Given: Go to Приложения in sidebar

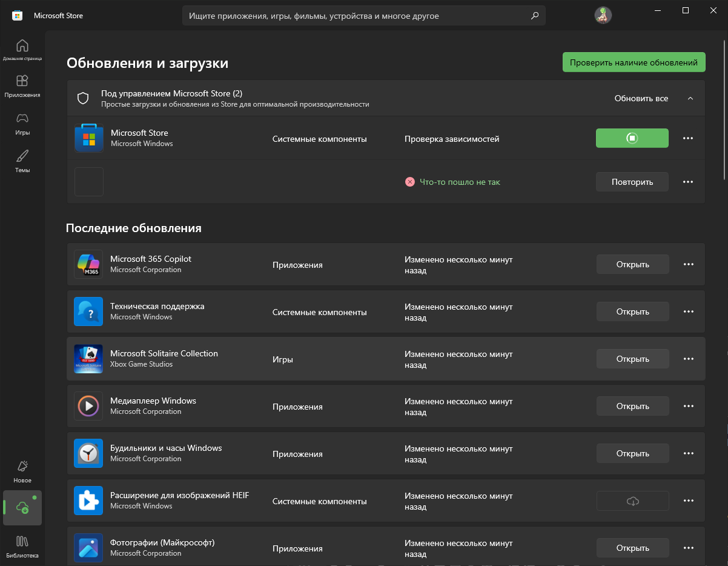Looking at the screenshot, I should [x=22, y=86].
